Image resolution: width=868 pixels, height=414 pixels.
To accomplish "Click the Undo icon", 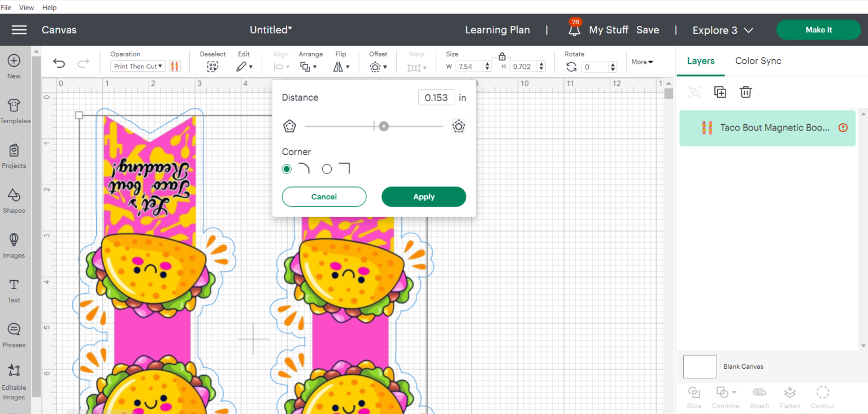I will click(59, 63).
